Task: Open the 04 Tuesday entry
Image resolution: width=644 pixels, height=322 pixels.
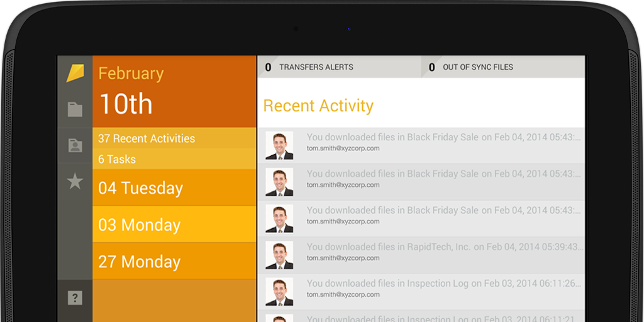Action: pyautogui.click(x=174, y=188)
